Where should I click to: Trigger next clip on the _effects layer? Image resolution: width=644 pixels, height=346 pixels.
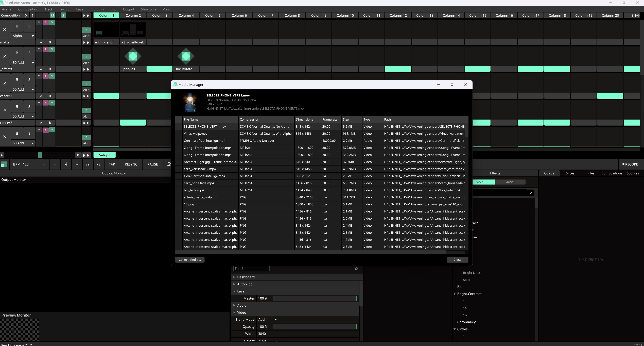pos(88,69)
